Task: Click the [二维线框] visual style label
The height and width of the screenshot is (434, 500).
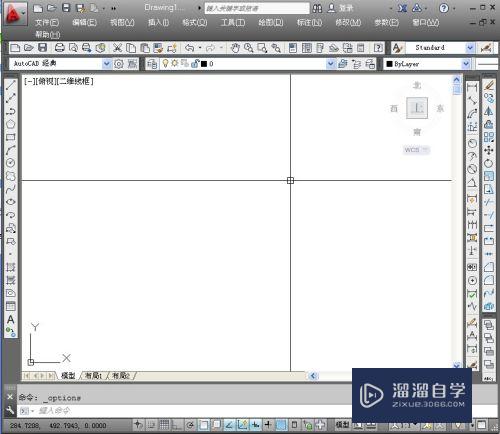Action: [74, 81]
